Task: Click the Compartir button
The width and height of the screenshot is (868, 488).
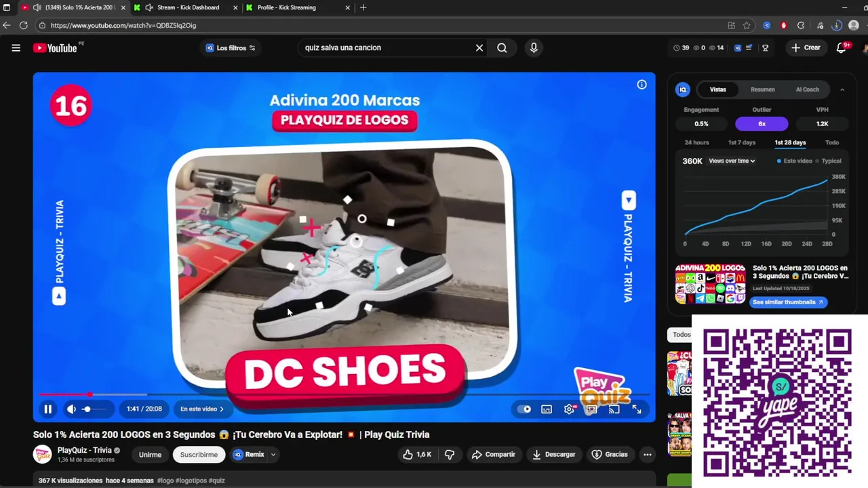Action: coord(493,455)
